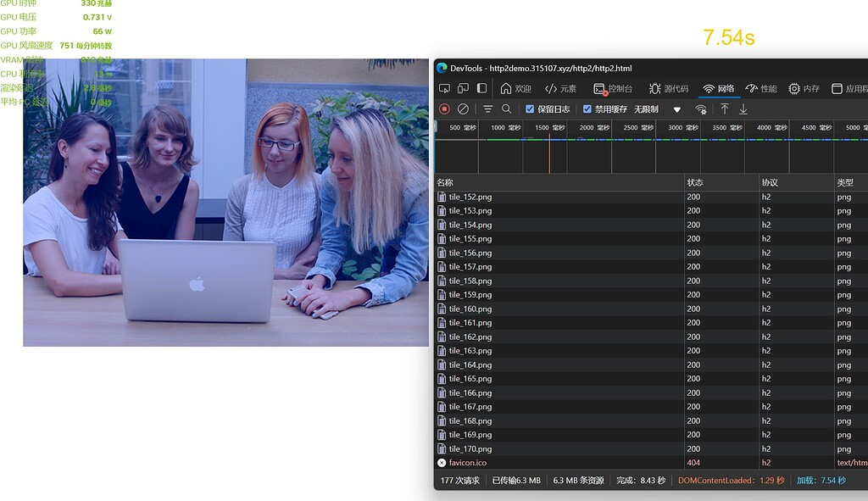The width and height of the screenshot is (868, 501).
Task: Switch to the 元素 tab
Action: point(561,88)
